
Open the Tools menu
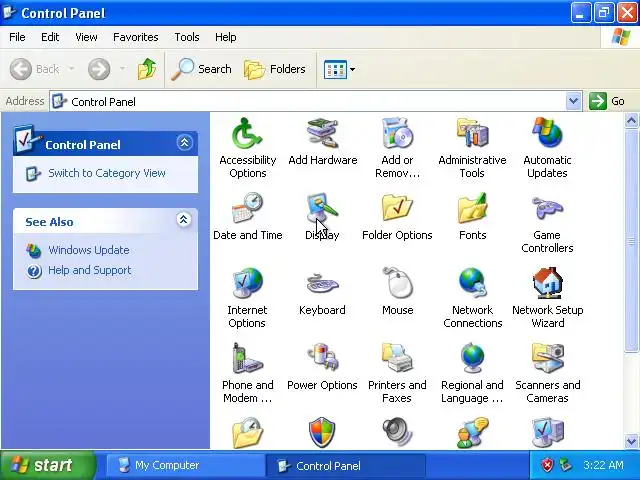pyautogui.click(x=187, y=37)
